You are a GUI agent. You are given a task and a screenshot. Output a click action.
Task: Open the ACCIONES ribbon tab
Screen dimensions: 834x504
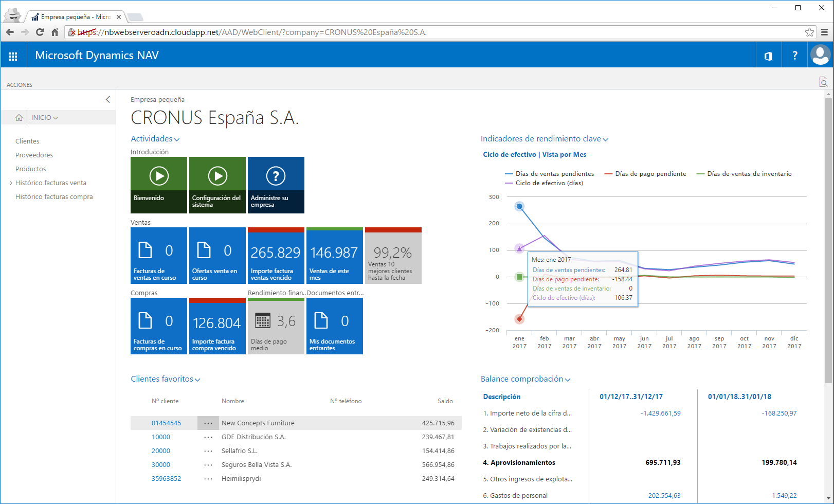[x=20, y=85]
